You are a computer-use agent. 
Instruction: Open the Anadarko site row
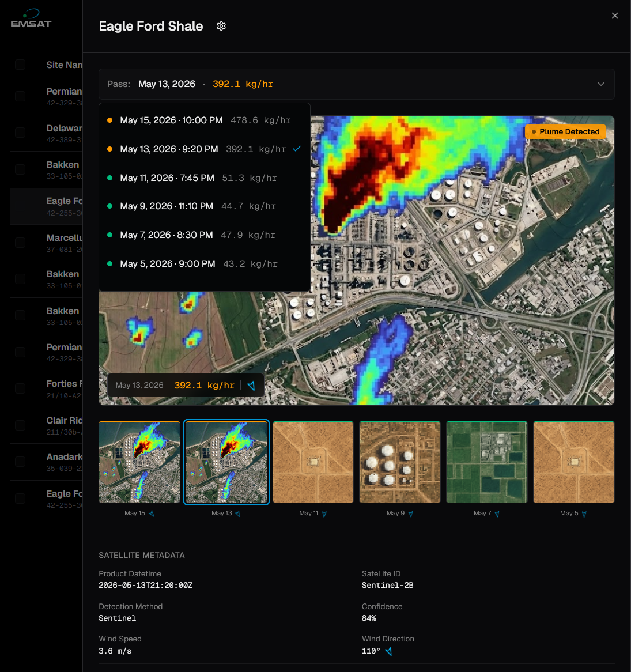click(46, 462)
